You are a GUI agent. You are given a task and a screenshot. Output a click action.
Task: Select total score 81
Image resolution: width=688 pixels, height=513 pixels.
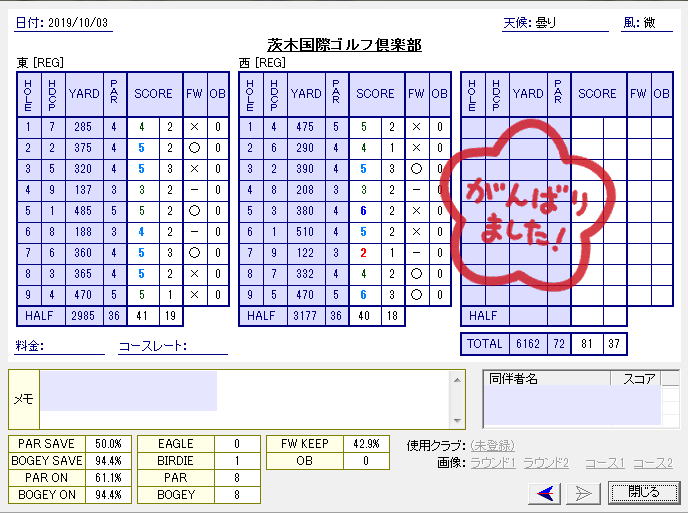pyautogui.click(x=587, y=344)
